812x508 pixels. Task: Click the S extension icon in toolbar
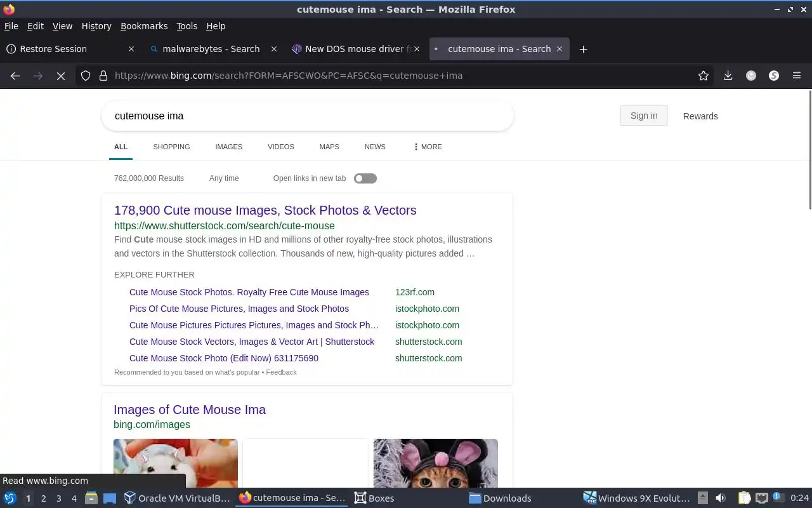click(x=774, y=76)
